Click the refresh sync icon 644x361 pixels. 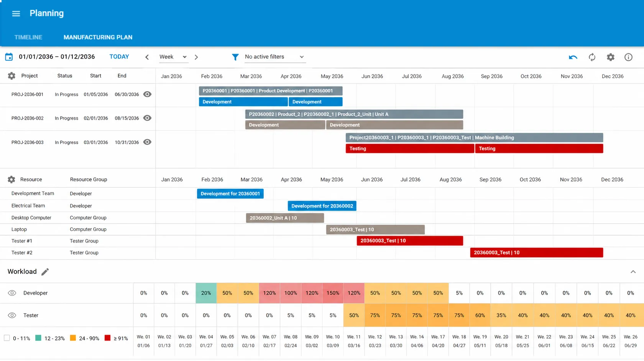592,57
